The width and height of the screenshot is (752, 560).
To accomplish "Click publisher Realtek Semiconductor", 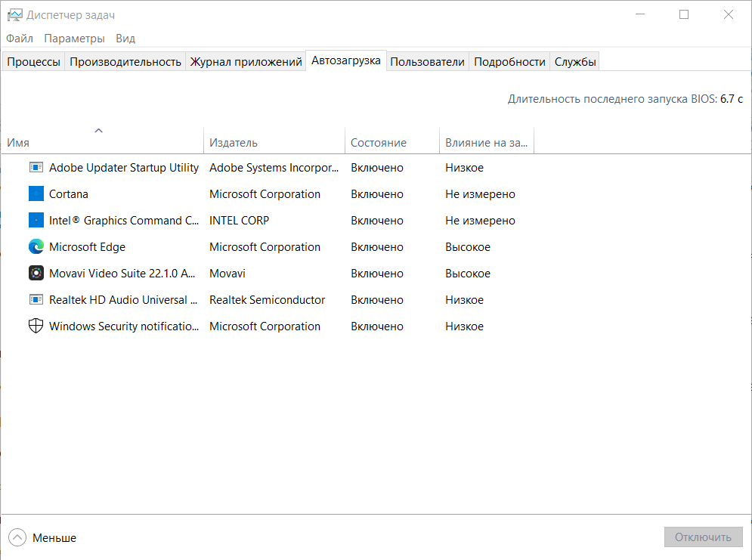I will pos(267,299).
